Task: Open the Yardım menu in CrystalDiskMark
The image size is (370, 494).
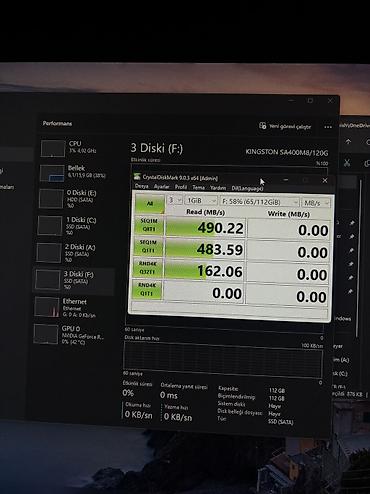Action: [x=218, y=188]
